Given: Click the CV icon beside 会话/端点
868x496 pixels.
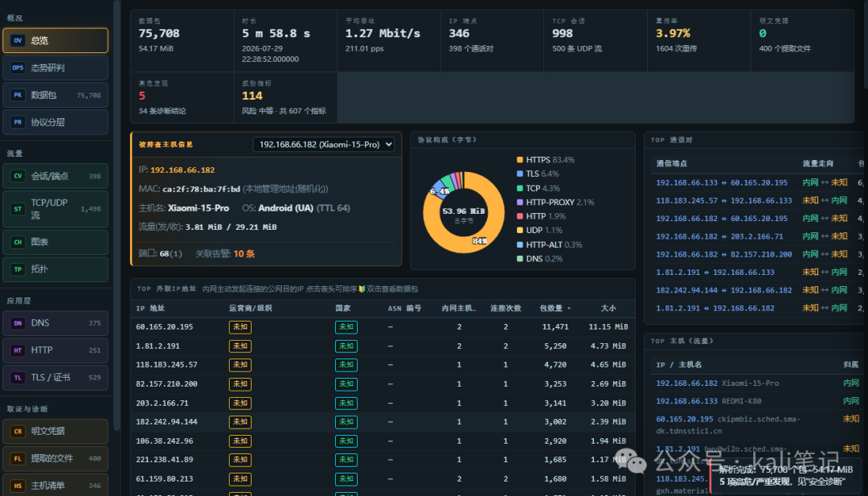Looking at the screenshot, I should point(18,176).
